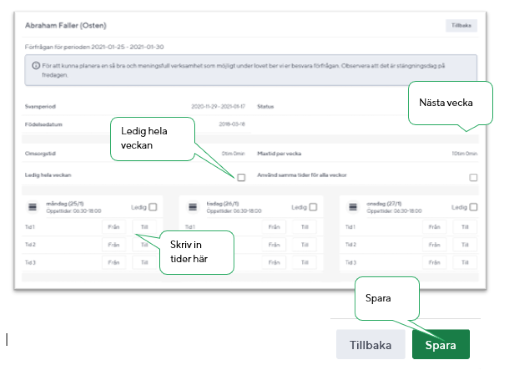This screenshot has width=505, height=376.
Task: Click onsdag Tid 2 Från field
Action: 434,245
